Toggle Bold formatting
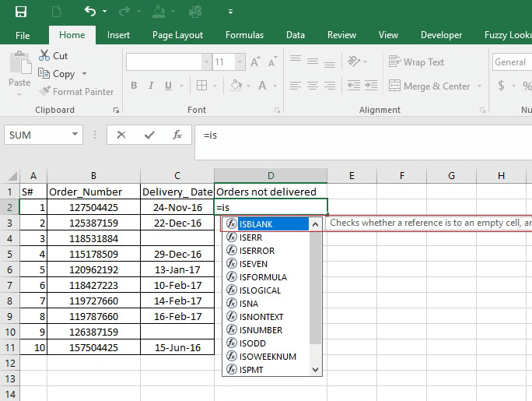Screen dimensions: 532x401 (x=134, y=86)
